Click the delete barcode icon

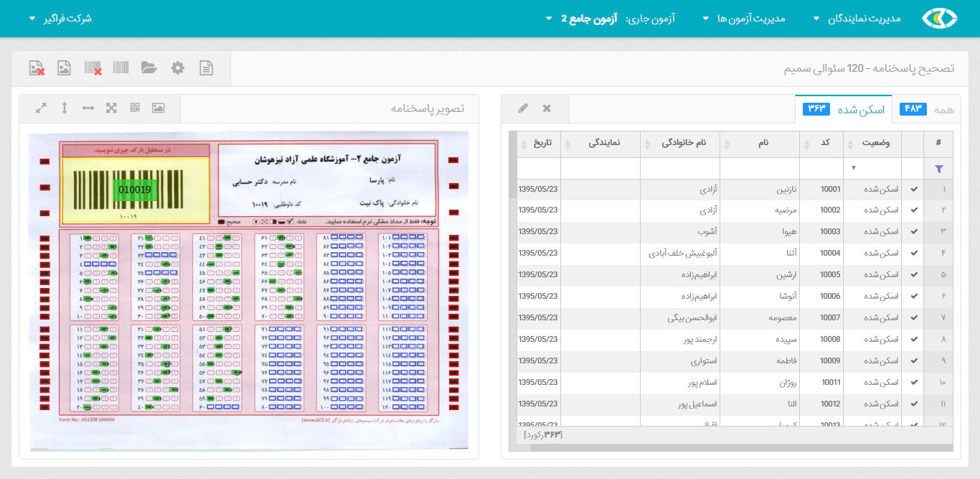93,68
